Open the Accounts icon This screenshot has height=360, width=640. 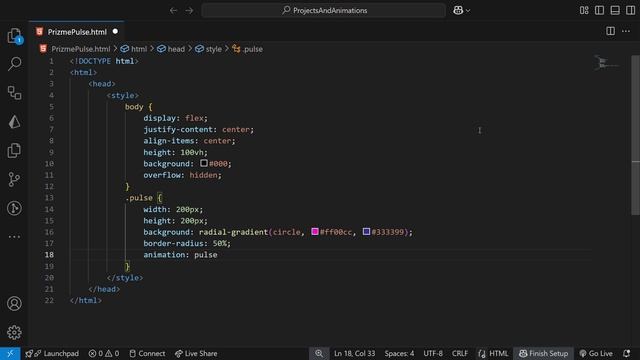click(14, 304)
